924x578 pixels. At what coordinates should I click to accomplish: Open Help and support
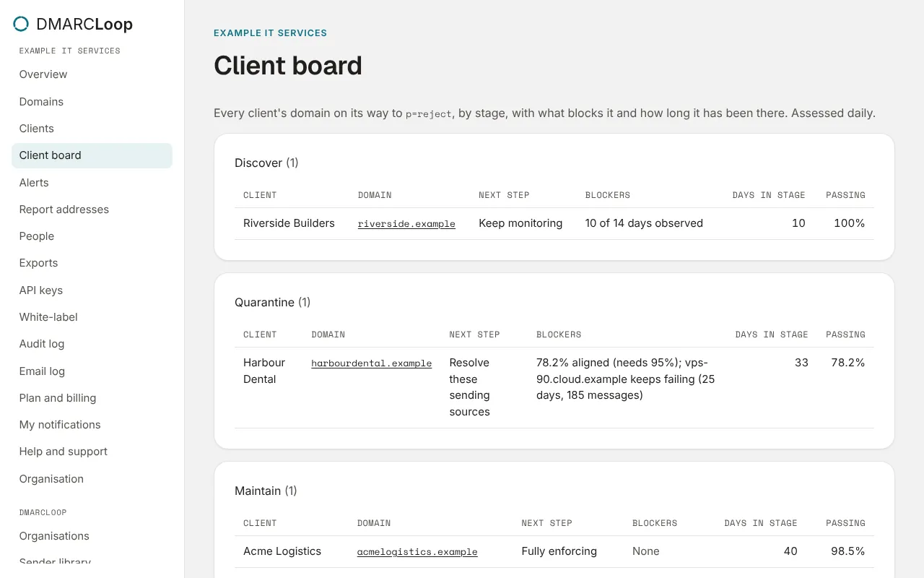click(92, 452)
